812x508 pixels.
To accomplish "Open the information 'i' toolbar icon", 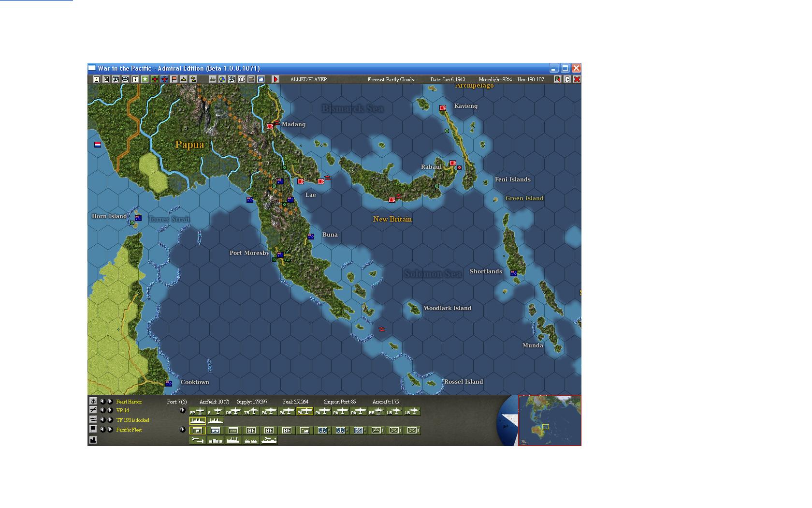I will [135, 79].
